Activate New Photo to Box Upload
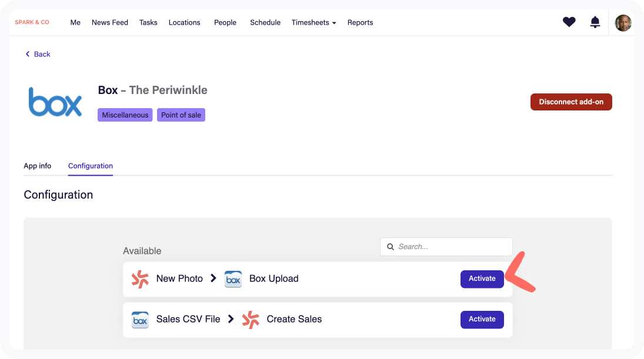This screenshot has height=359, width=644. click(482, 279)
